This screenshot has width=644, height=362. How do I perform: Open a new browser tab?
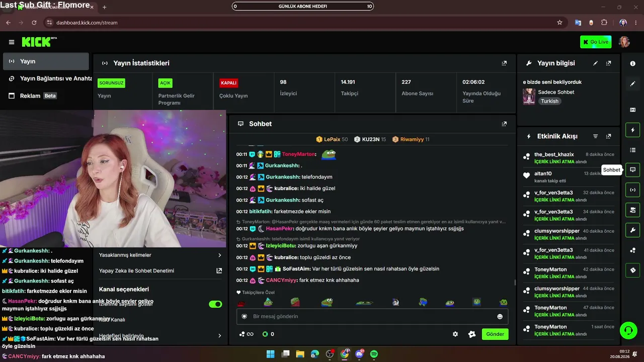104,8
